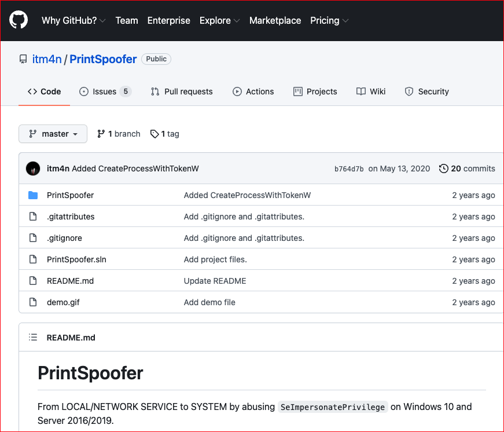The height and width of the screenshot is (432, 504).
Task: Click the GitHub octocat logo
Action: [19, 20]
